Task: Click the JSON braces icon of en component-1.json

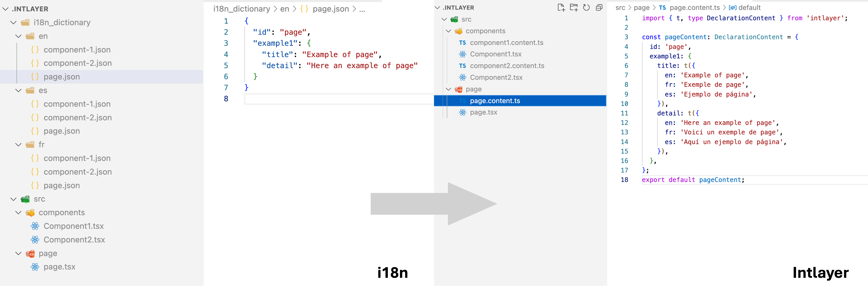Action: (x=35, y=50)
